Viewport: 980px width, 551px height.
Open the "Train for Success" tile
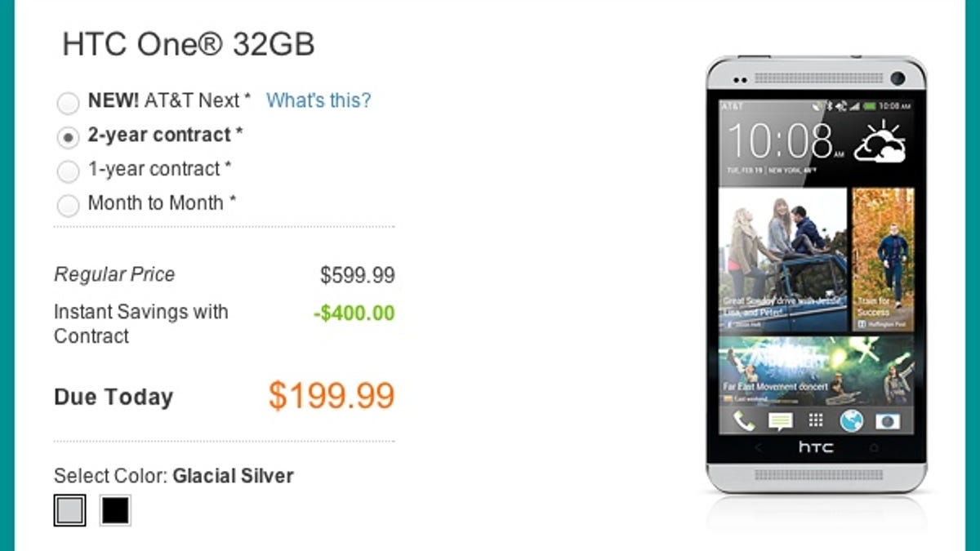(883, 260)
